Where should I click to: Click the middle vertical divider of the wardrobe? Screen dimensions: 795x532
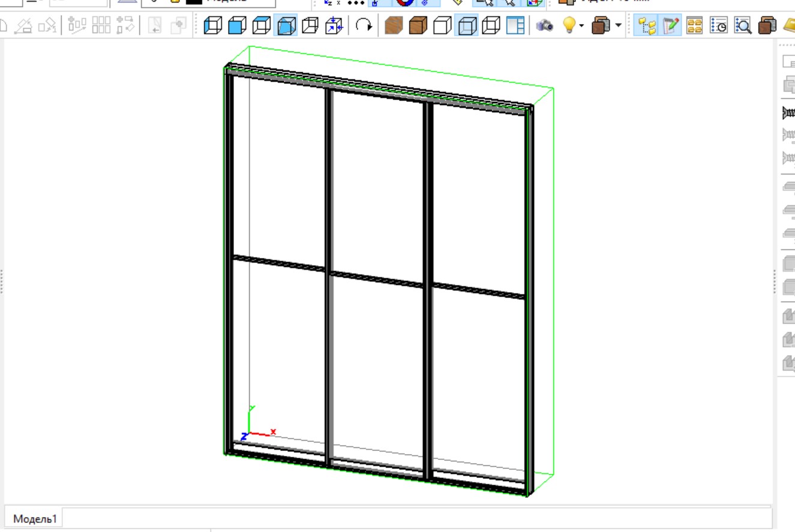tap(329, 276)
